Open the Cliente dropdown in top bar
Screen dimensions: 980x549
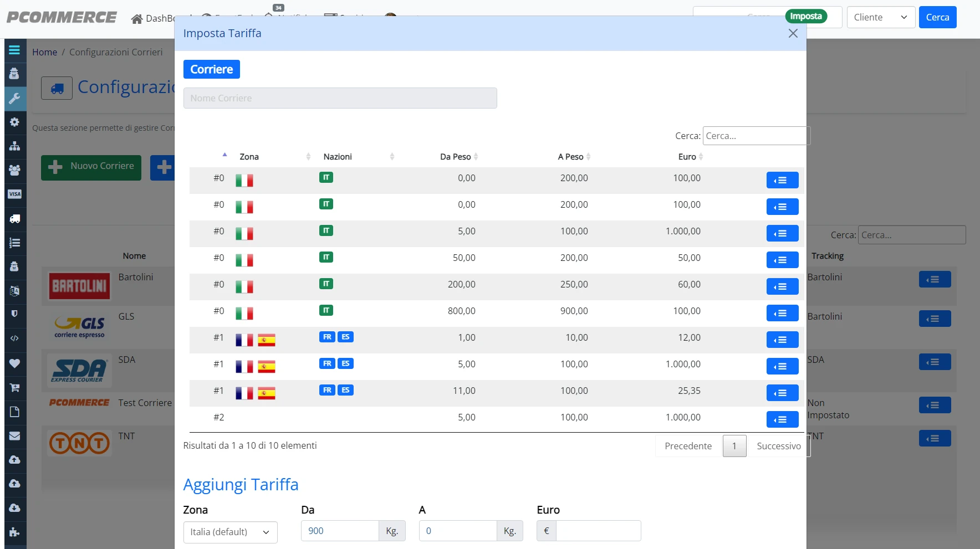click(881, 17)
